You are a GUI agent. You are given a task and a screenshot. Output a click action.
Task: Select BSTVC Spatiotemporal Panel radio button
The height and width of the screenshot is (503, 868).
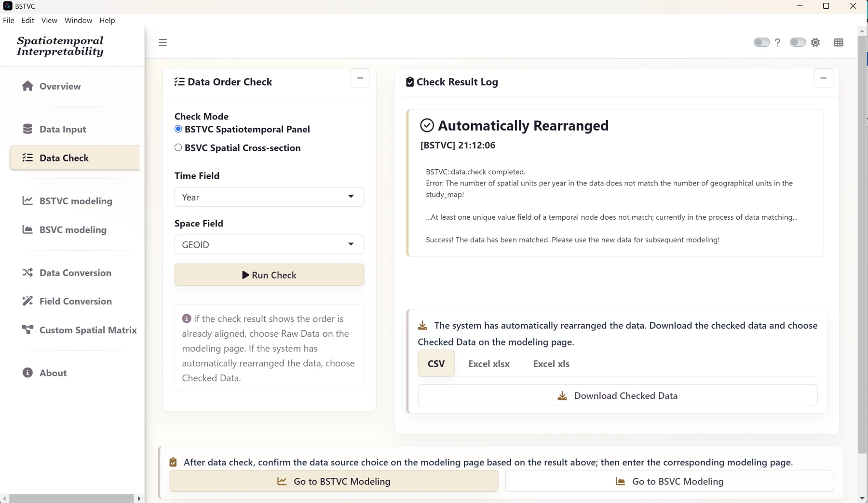[178, 129]
